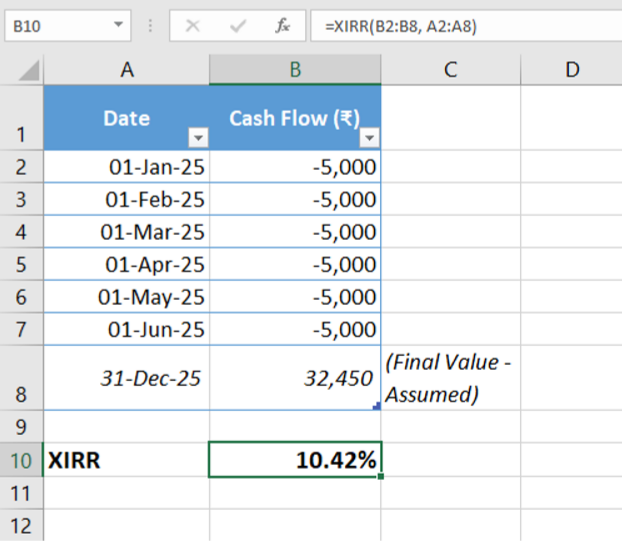The height and width of the screenshot is (542, 622).
Task: Select the -5,000 cell in row 2
Action: pyautogui.click(x=295, y=167)
